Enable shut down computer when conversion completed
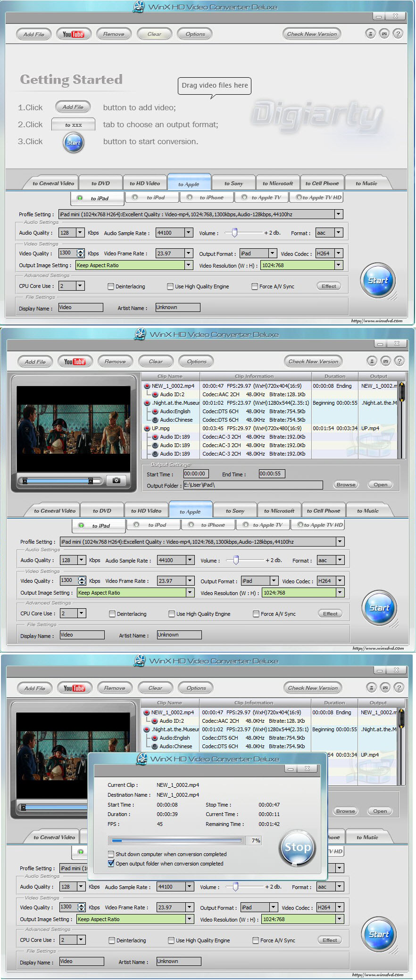Viewport: 416px width, 980px height. point(111,854)
